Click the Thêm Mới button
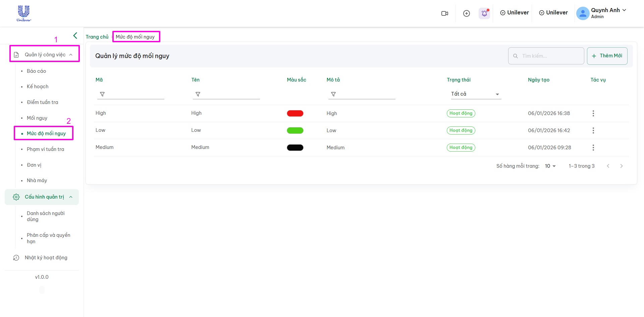644x317 pixels. pos(607,56)
